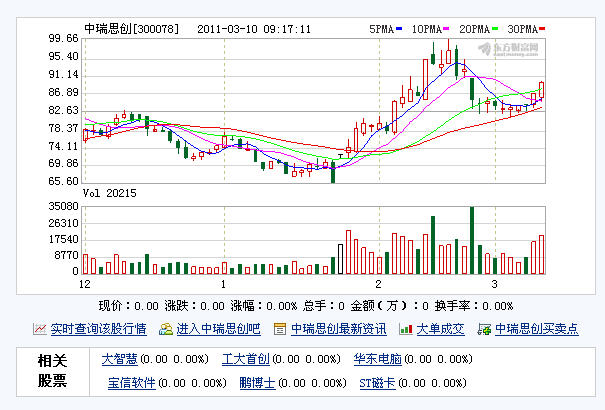Click the 金额(万)：0 value
The width and height of the screenshot is (605, 410).
click(x=390, y=306)
